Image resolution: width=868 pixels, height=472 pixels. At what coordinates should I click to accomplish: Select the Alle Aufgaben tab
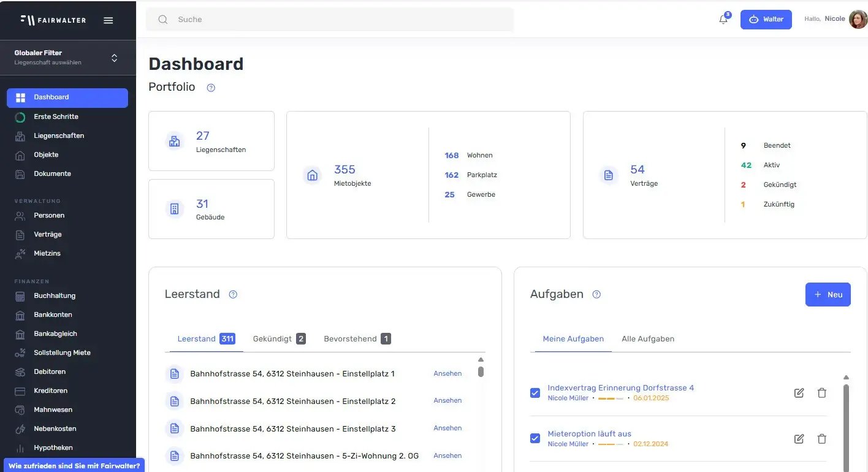[648, 338]
